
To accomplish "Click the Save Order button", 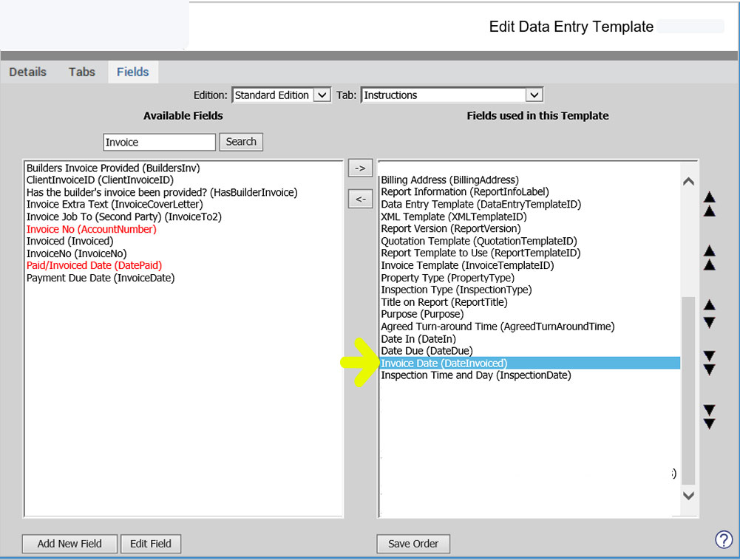I will point(413,544).
